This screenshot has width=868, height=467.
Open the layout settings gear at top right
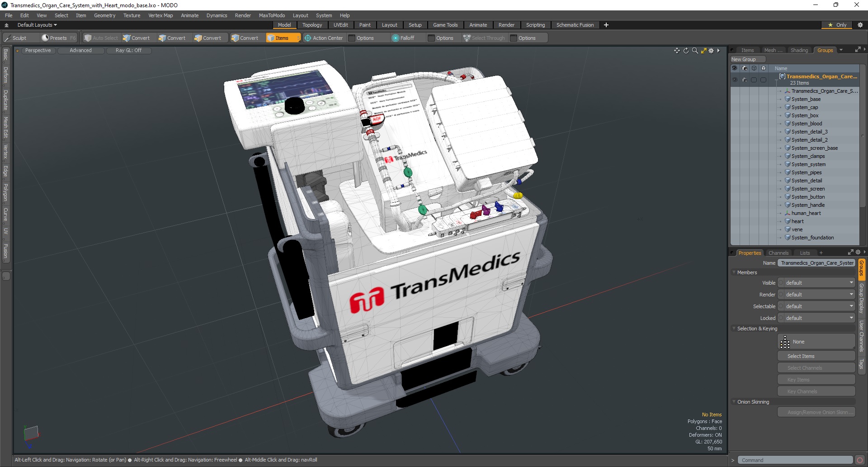coord(860,25)
